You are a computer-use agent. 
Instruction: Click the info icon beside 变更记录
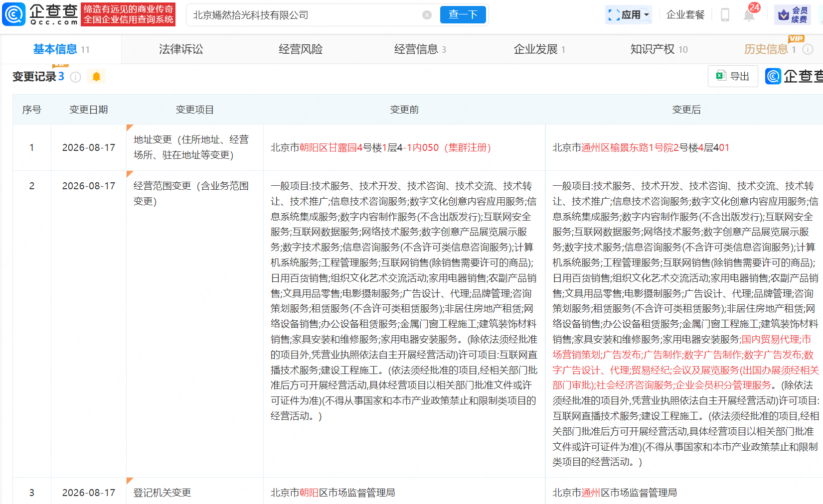76,77
